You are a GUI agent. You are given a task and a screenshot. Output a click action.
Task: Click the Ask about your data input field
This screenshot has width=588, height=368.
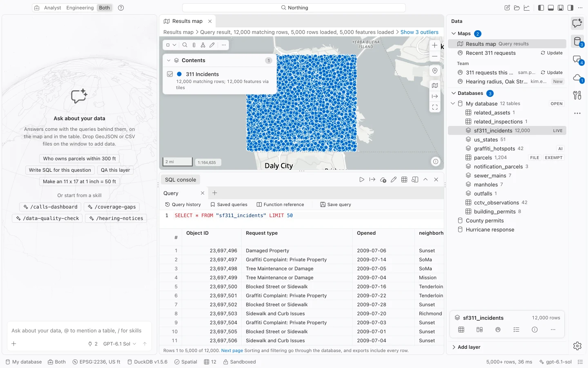[x=79, y=331]
